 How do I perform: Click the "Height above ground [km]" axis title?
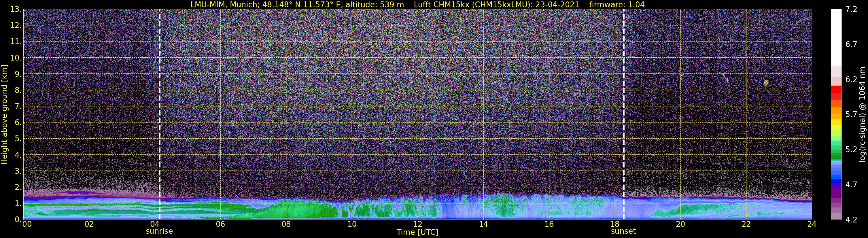4,115
